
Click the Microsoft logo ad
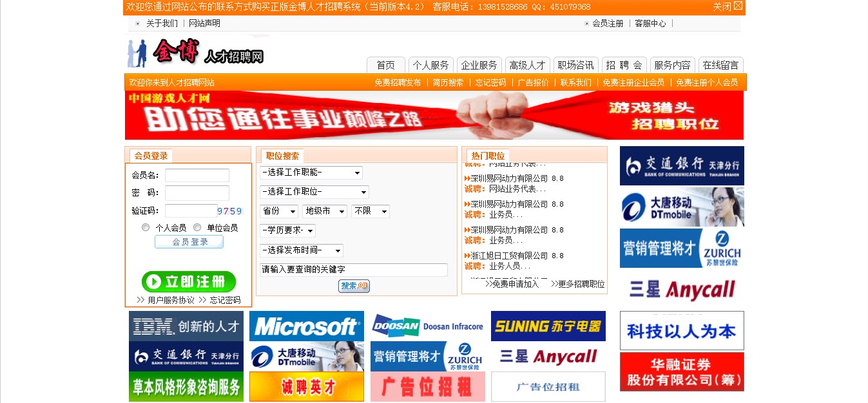pyautogui.click(x=307, y=326)
